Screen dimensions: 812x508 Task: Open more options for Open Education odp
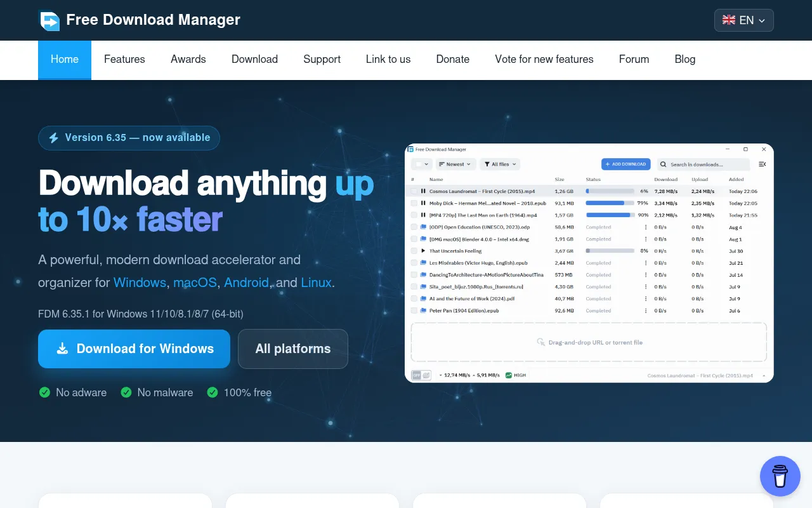click(646, 227)
